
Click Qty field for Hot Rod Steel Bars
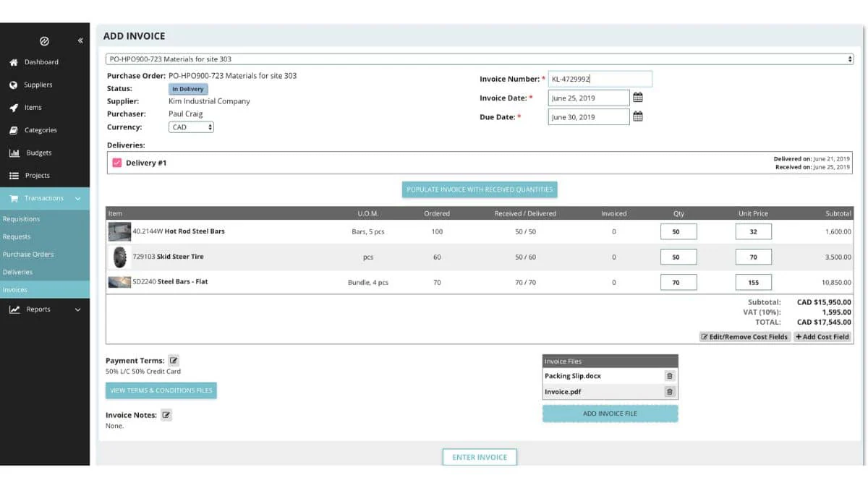pos(678,231)
